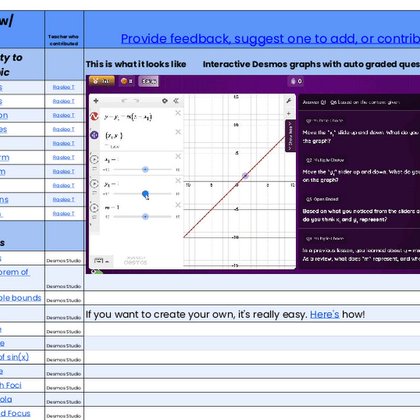Open the "h Foci" activity link
The image size is (420, 420).
[x=11, y=385]
